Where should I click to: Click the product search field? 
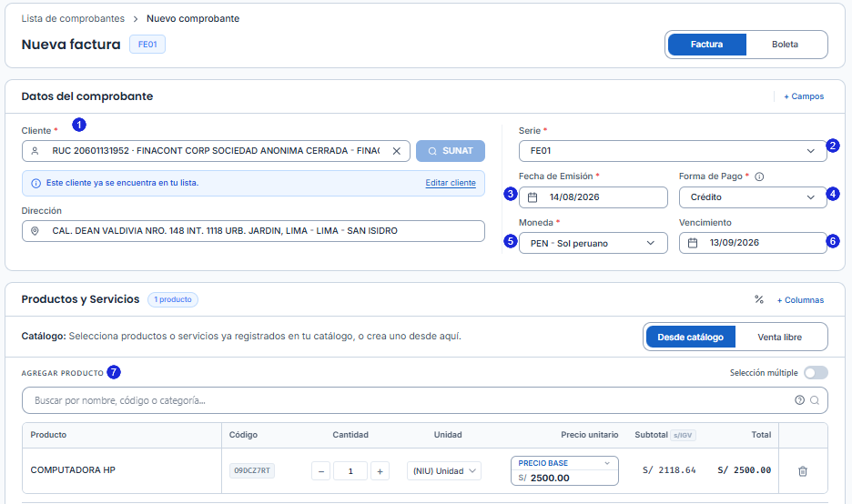point(425,400)
